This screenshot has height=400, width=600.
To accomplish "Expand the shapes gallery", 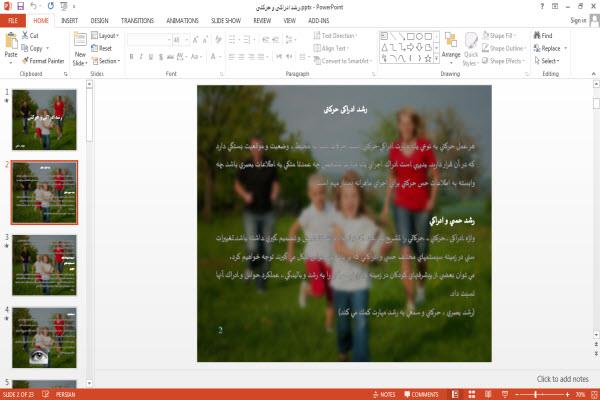I will click(436, 59).
